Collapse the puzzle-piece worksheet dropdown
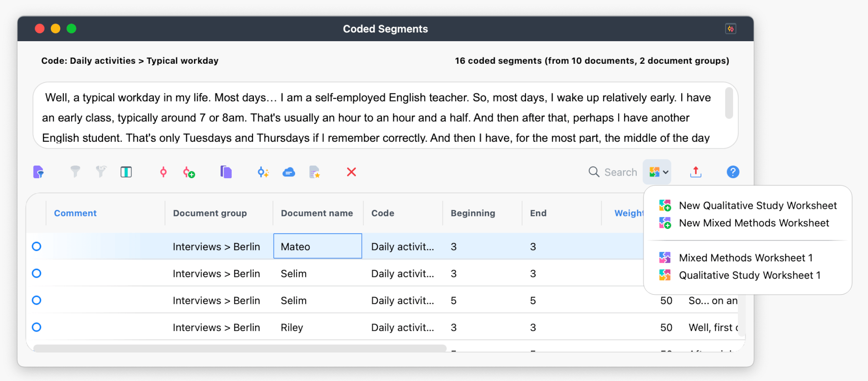Image resolution: width=868 pixels, height=381 pixels. pos(658,172)
